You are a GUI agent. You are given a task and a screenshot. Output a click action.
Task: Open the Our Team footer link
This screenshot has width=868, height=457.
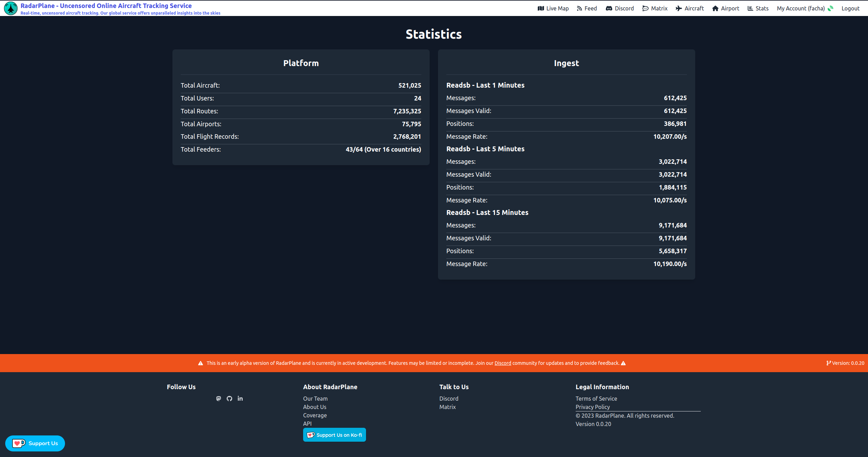[315, 399]
